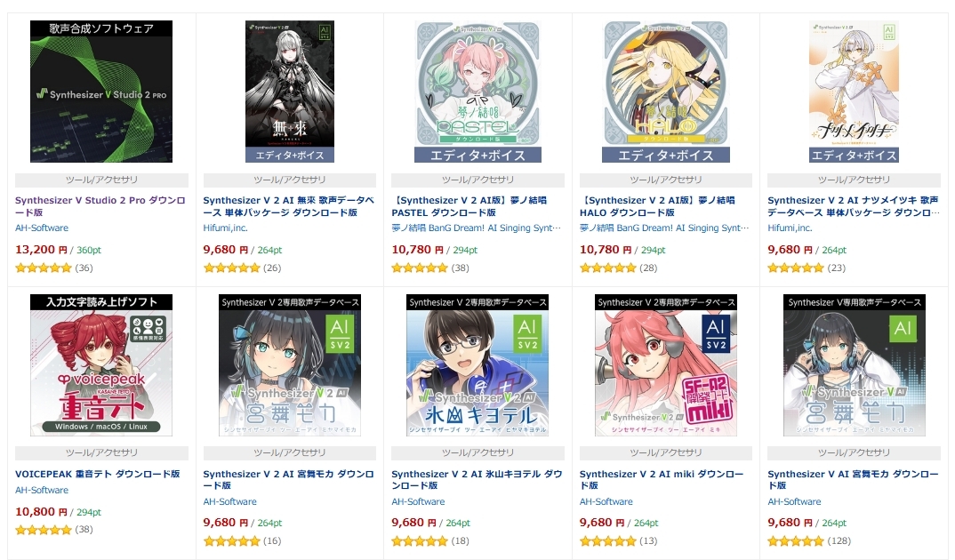Click ツール/アクセサリ category label above 氷山キヨテル
Screen dimensions: 955x560
(477, 452)
